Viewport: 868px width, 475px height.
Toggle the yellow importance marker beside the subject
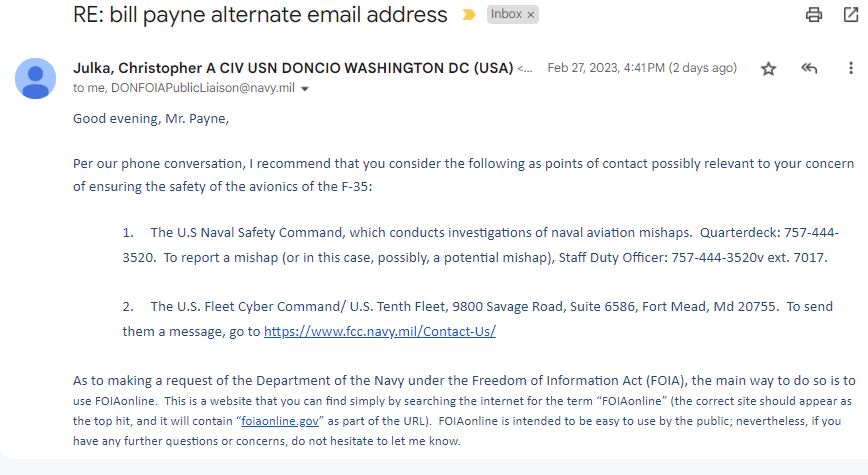pyautogui.click(x=468, y=15)
